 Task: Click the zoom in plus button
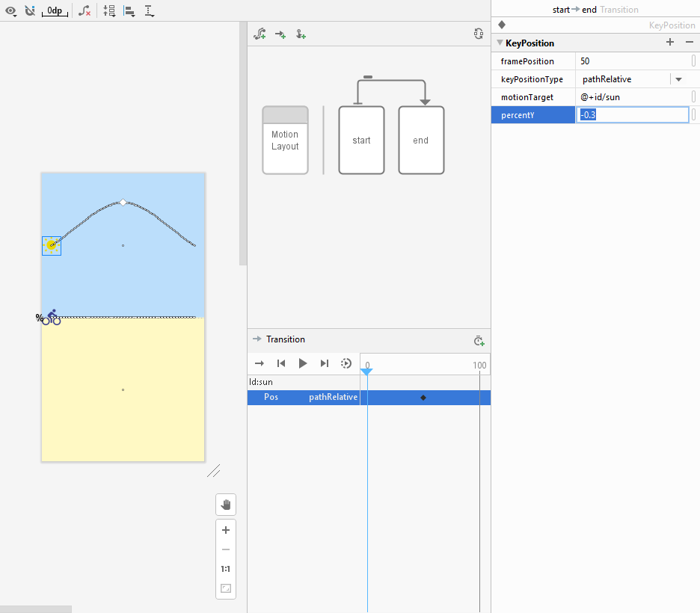click(225, 530)
